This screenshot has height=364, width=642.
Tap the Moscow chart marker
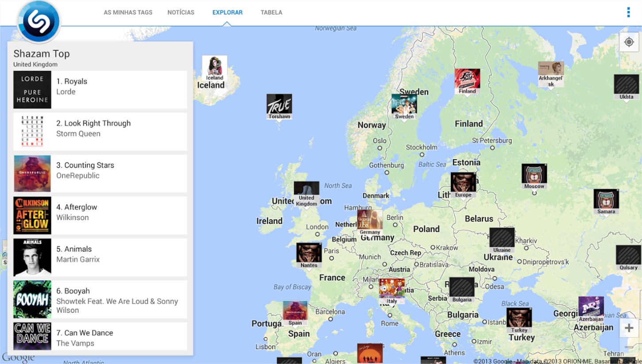click(x=534, y=176)
